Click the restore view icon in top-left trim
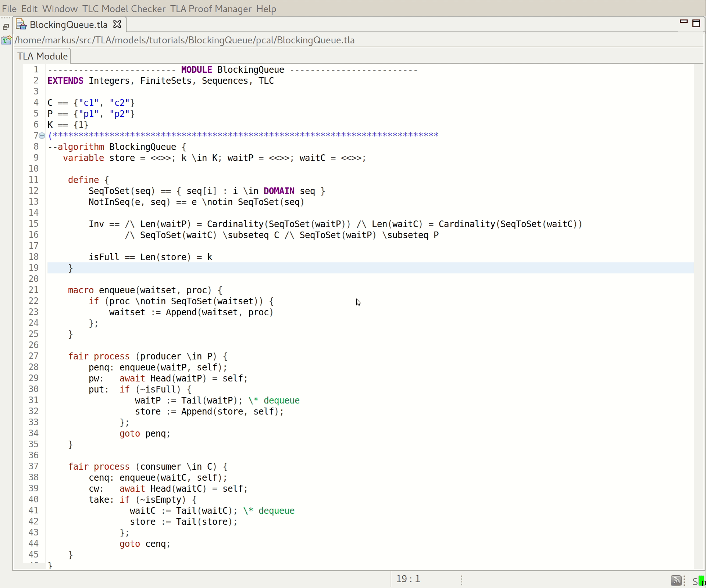This screenshot has width=706, height=588. tap(5, 26)
